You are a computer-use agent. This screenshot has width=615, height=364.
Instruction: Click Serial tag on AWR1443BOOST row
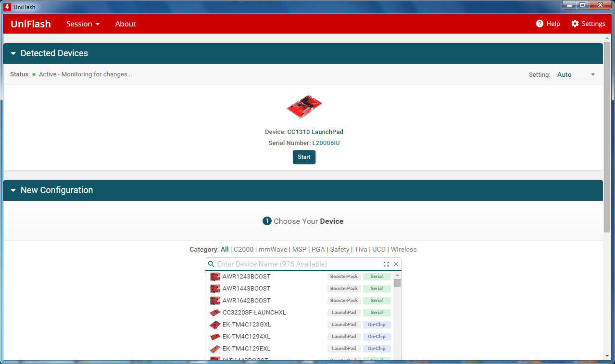(x=377, y=289)
